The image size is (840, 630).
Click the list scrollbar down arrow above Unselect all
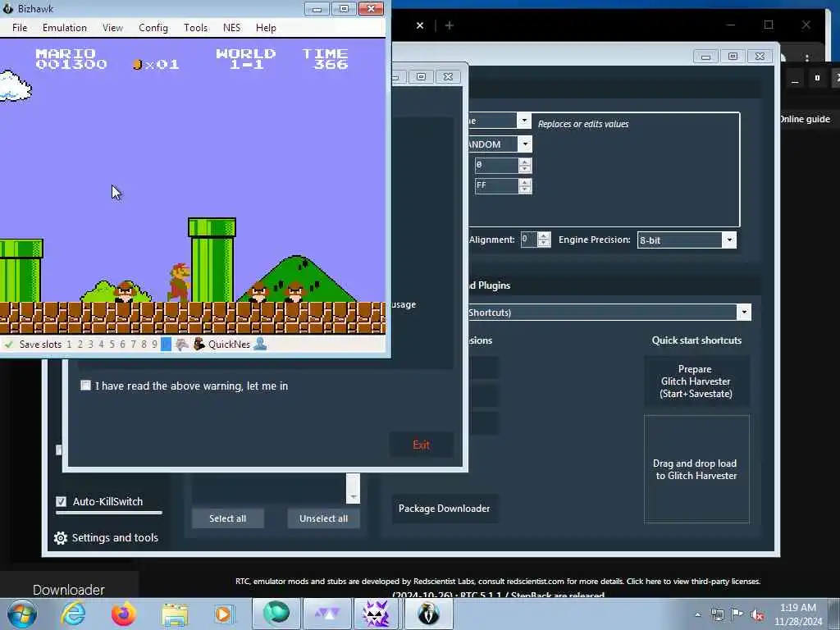(353, 496)
